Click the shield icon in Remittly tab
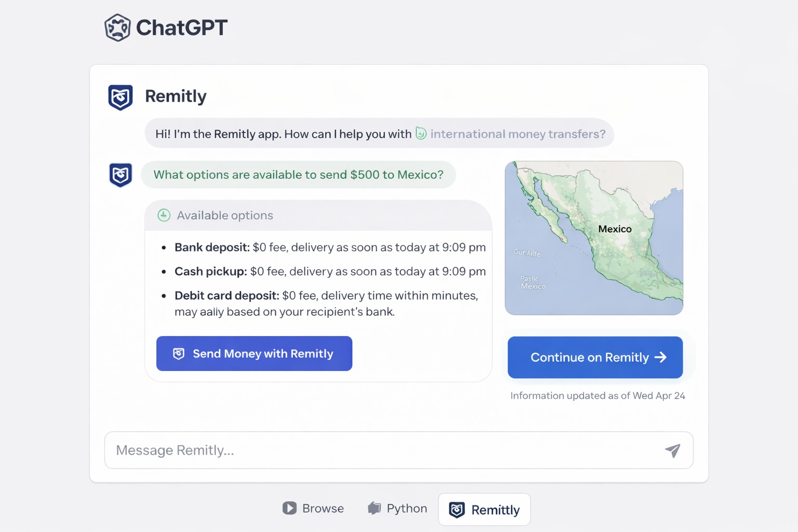This screenshot has height=532, width=798. click(x=457, y=510)
